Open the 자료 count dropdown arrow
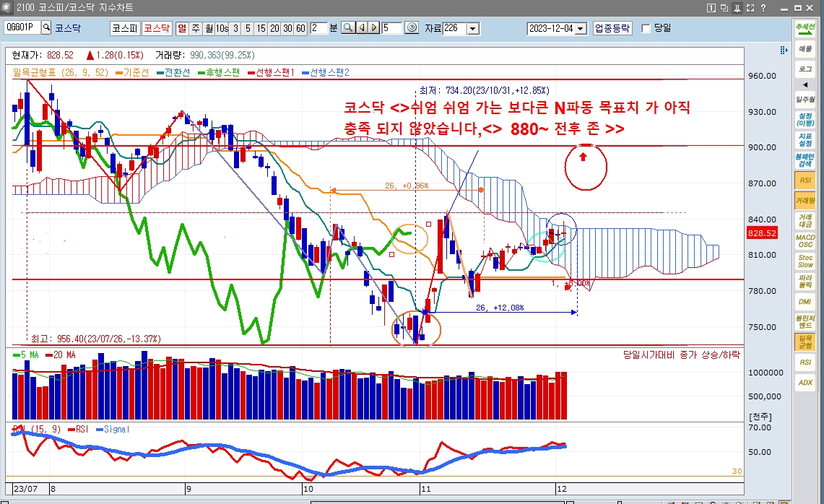824x504 pixels. click(473, 28)
